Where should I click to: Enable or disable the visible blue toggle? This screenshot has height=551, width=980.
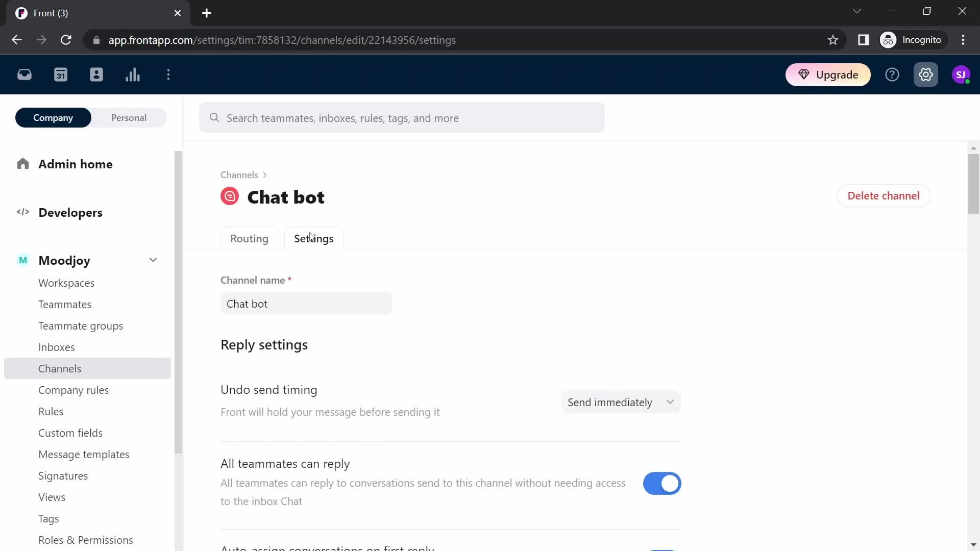pos(663,483)
